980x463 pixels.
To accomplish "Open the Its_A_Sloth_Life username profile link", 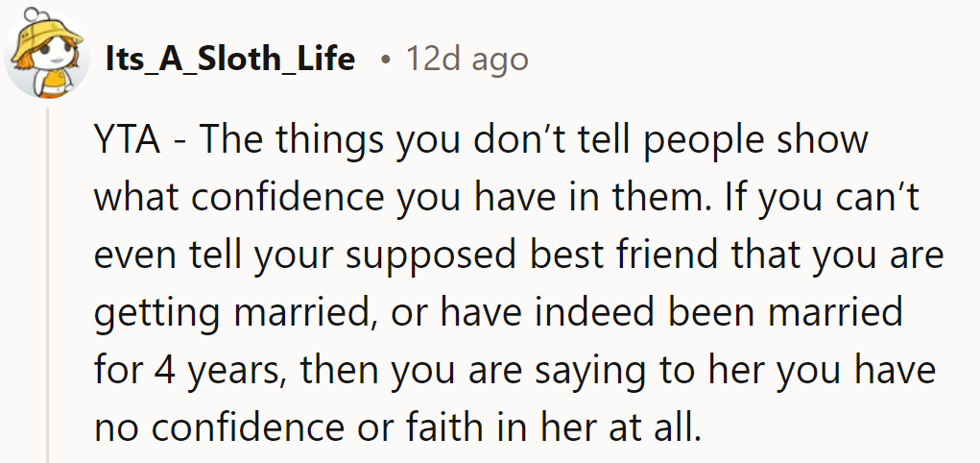I will 229,61.
